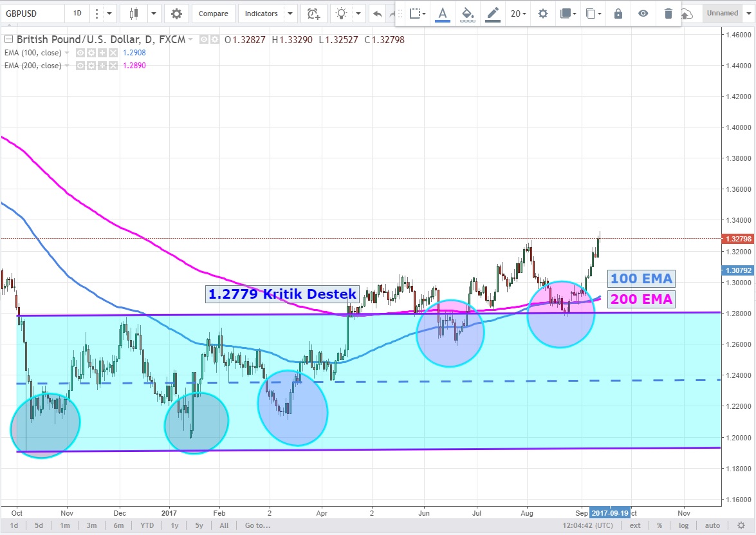Viewport: 756px width, 535px height.
Task: Toggle auto scale at bottom right
Action: 712,525
